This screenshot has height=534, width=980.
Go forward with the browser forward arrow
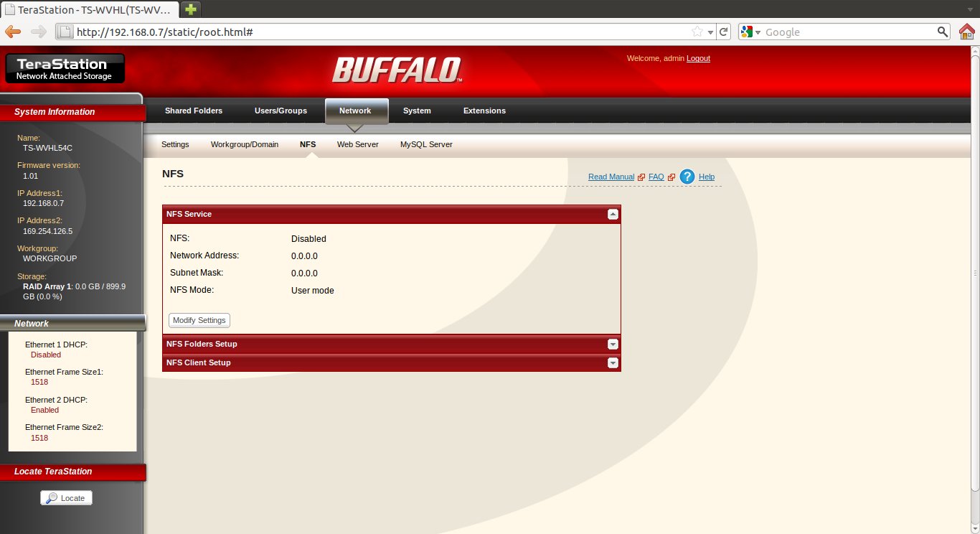tap(39, 32)
